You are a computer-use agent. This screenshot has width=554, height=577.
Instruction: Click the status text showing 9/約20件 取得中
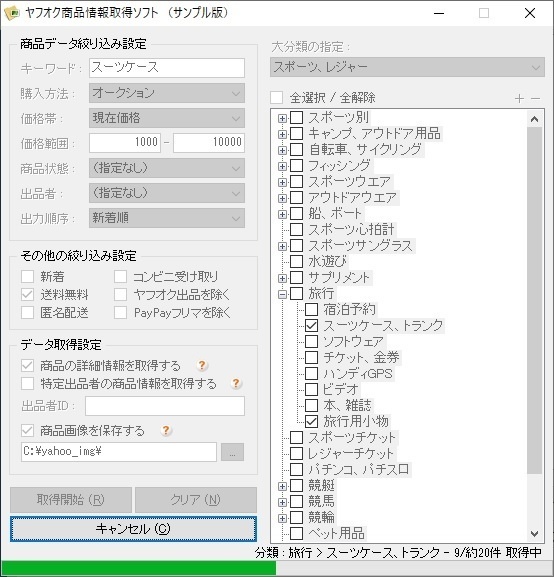click(498, 552)
